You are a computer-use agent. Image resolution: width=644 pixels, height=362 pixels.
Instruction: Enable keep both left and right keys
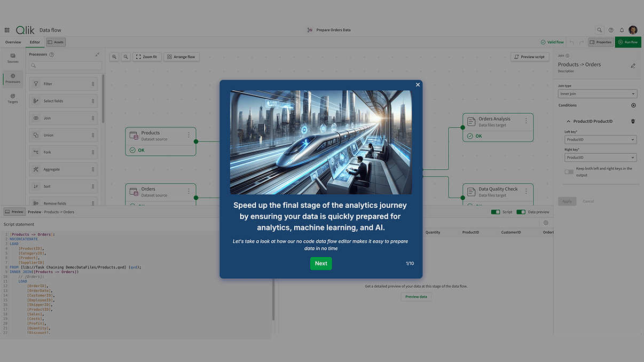[x=569, y=171]
